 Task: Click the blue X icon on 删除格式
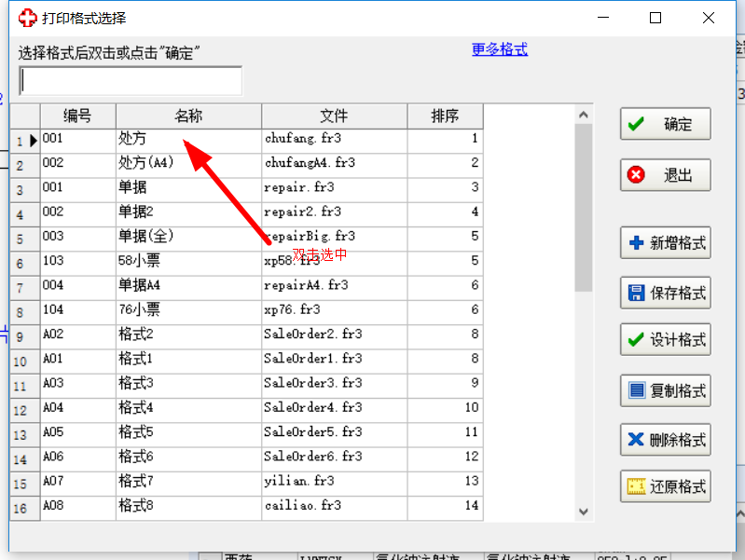pyautogui.click(x=636, y=440)
